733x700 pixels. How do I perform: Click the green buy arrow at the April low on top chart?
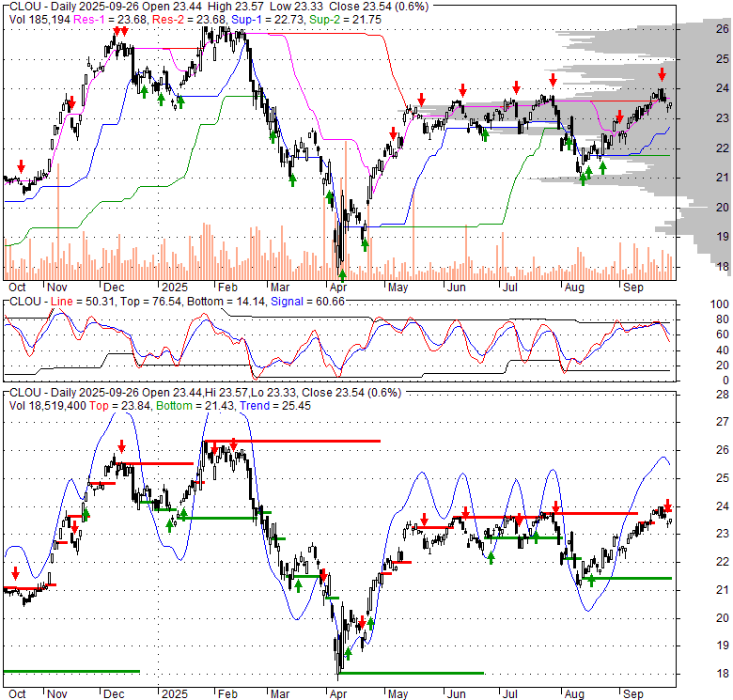(x=342, y=275)
